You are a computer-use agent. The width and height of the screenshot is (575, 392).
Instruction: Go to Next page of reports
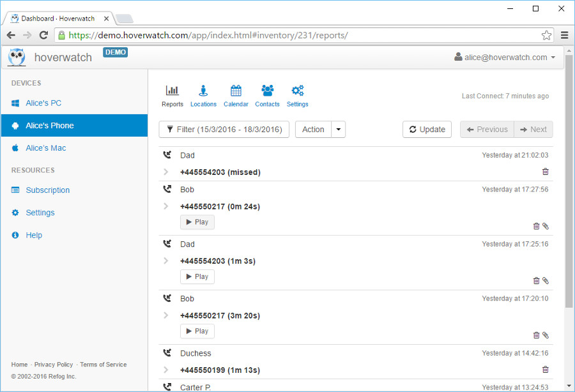pyautogui.click(x=533, y=130)
